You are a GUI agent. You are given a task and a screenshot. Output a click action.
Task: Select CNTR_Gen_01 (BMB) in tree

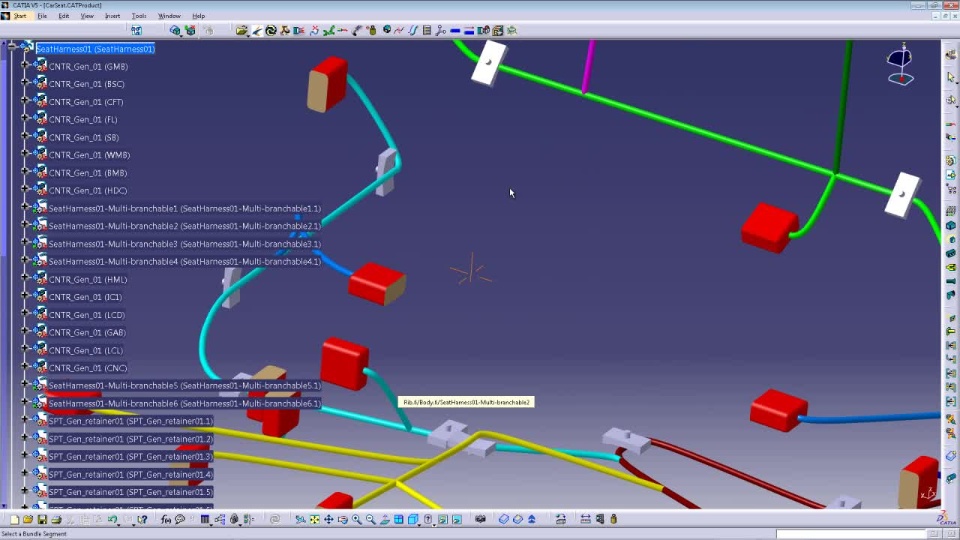click(x=88, y=173)
